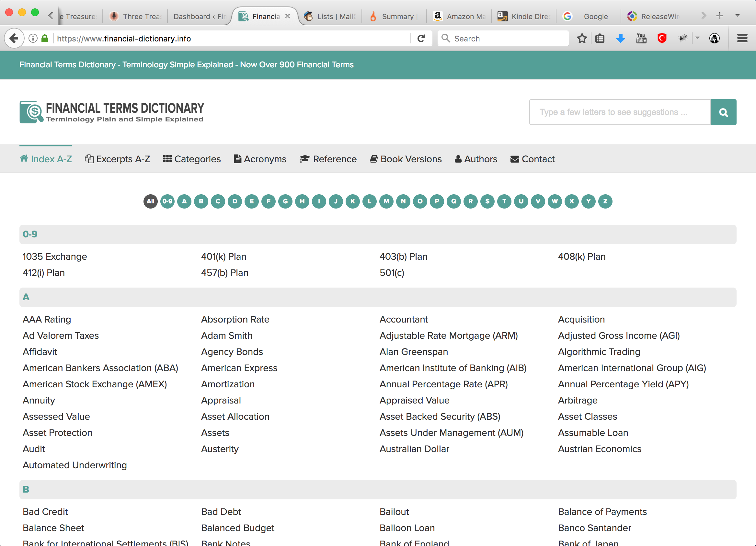The image size is (756, 546).
Task: Expand the extension dropdown arrow next to spider
Action: tap(697, 38)
